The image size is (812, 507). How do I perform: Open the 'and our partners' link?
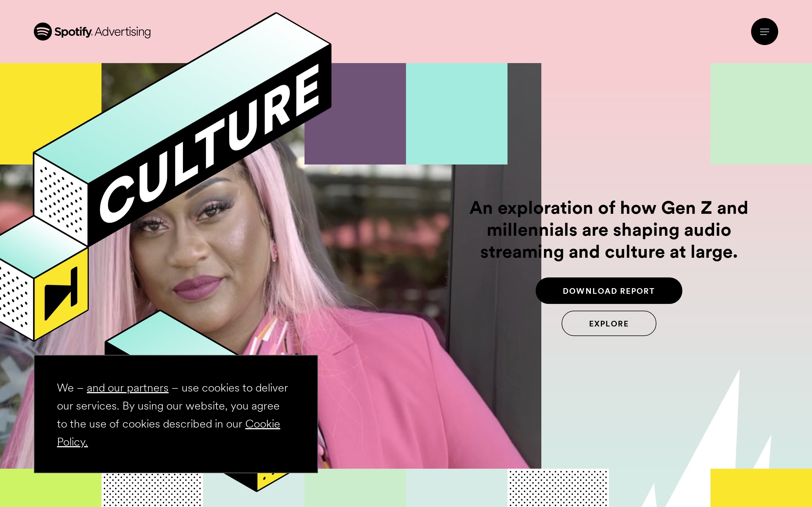coord(127,388)
